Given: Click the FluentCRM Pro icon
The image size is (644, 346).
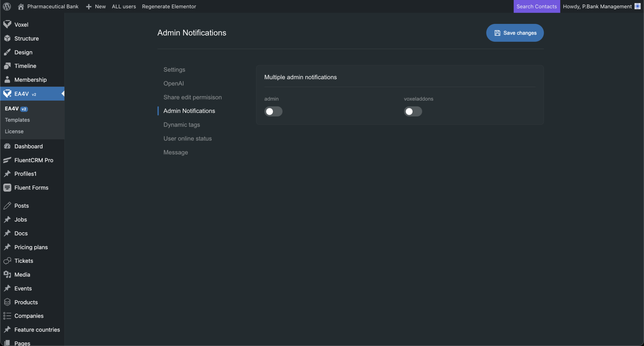Looking at the screenshot, I should coord(7,160).
